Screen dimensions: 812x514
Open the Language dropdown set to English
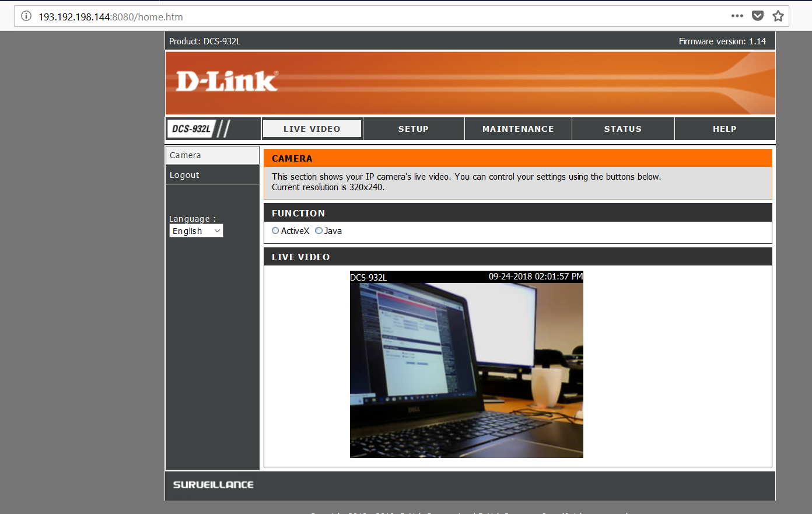(x=196, y=231)
